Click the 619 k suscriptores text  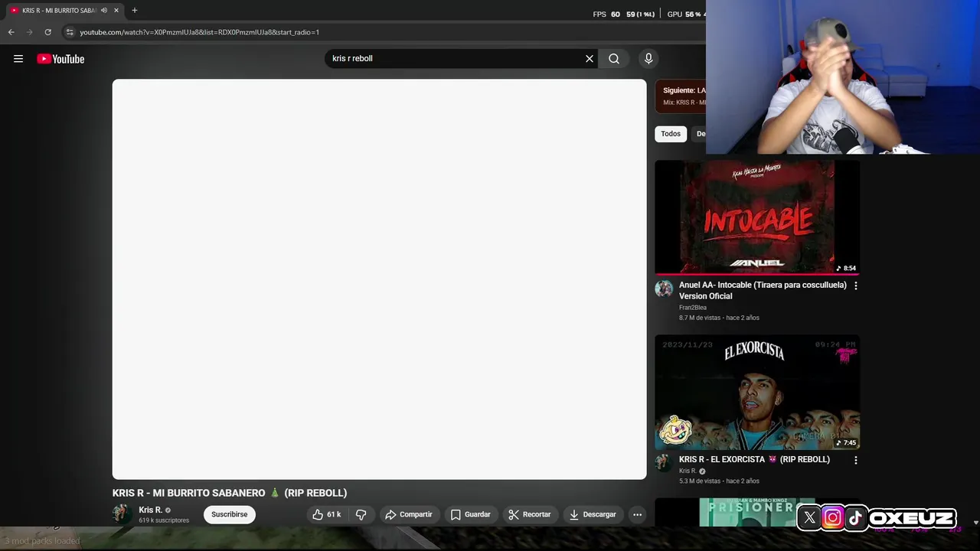click(164, 520)
